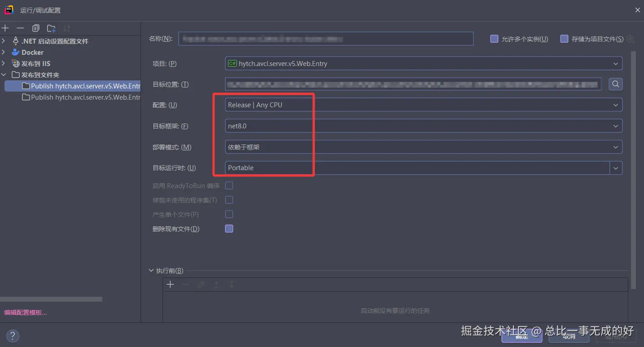Viewport: 644px width, 347px height.
Task: Open the Release | Any CPU configuration dropdown
Action: coord(616,105)
